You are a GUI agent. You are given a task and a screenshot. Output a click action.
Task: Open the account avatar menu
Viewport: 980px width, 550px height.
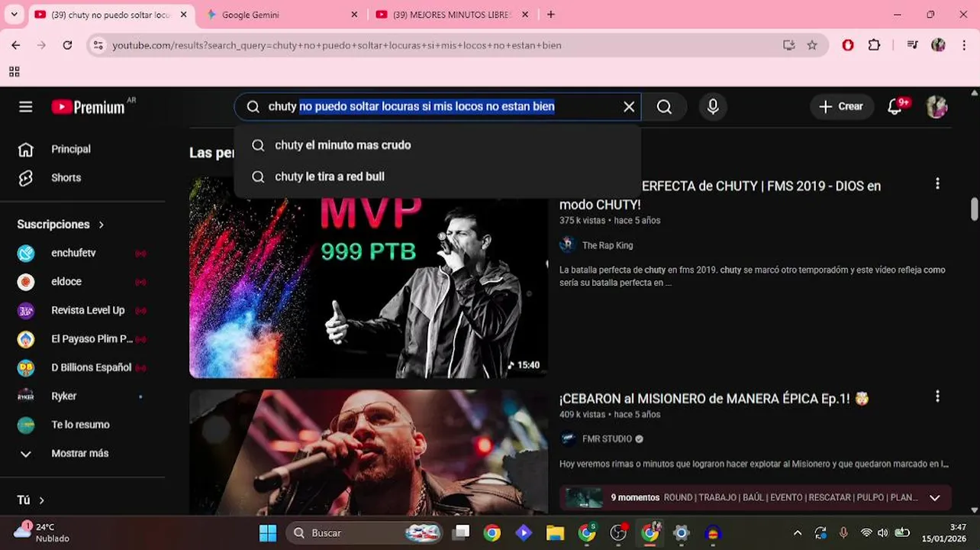pyautogui.click(x=937, y=107)
